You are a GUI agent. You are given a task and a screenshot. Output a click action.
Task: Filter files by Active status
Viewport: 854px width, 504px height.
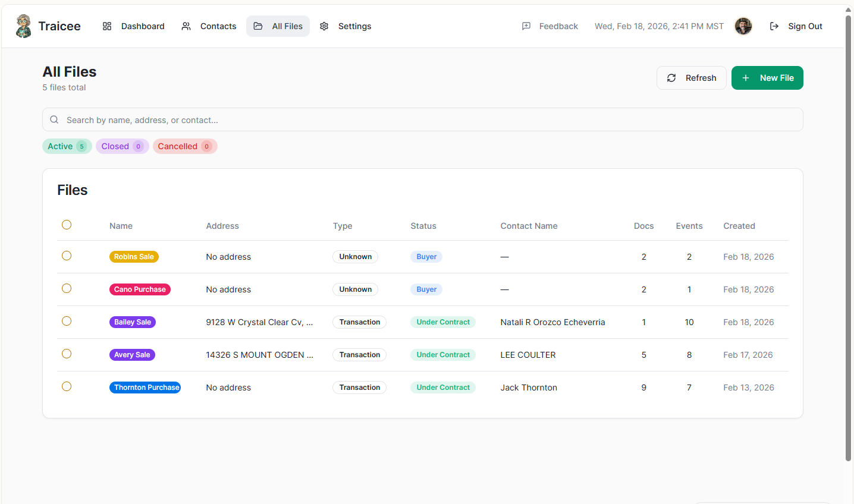(x=67, y=146)
